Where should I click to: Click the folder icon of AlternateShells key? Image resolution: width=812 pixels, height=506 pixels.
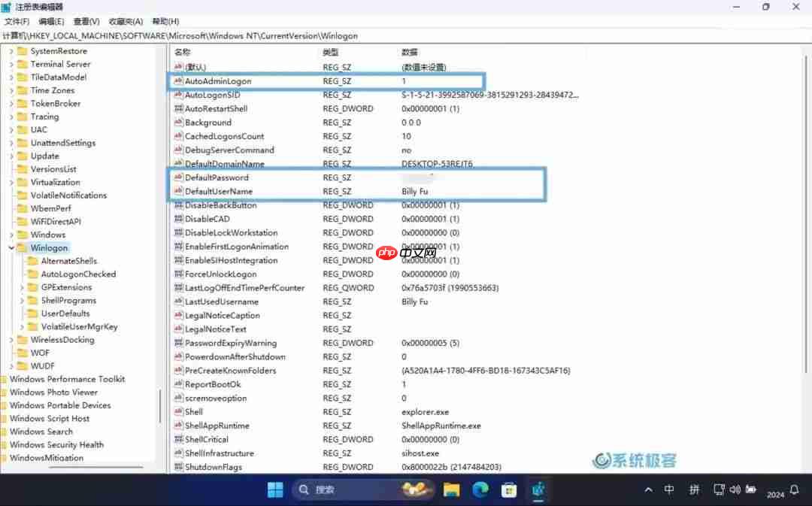(31, 260)
